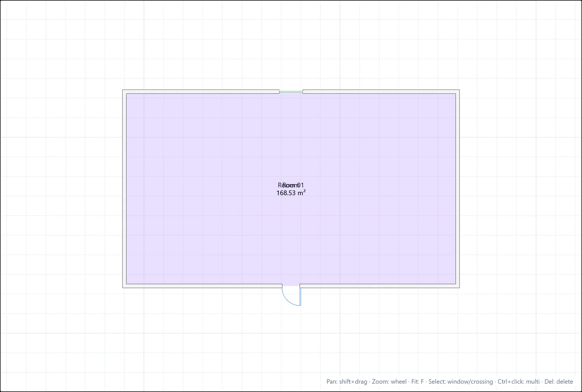
Task: Select the top wall segment right of the window
Action: (x=381, y=92)
